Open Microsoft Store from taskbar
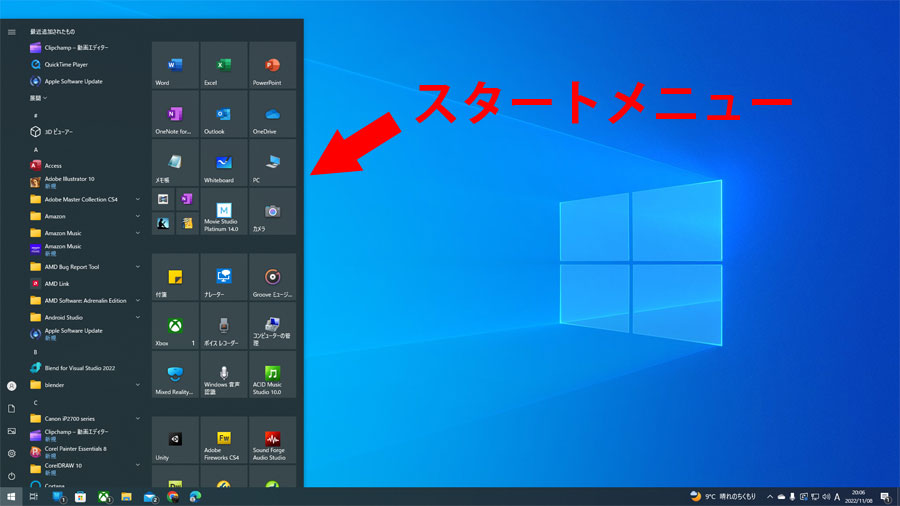Image resolution: width=900 pixels, height=506 pixels. click(80, 497)
